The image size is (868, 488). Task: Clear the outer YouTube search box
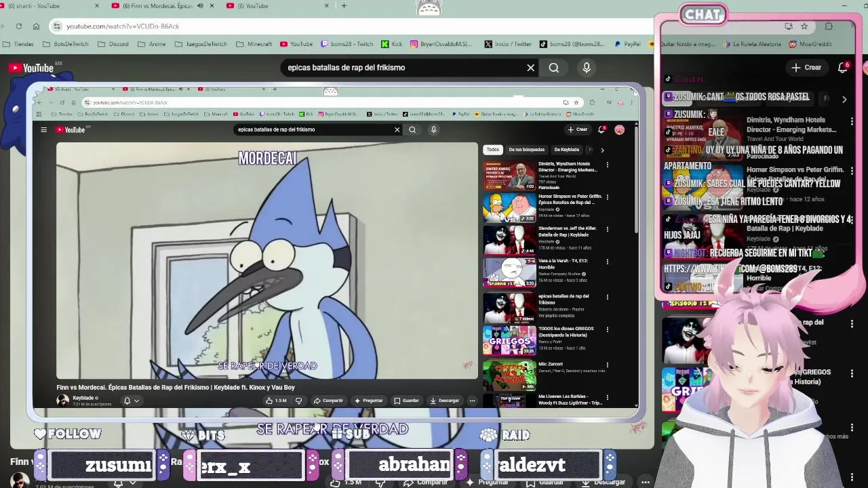click(x=531, y=68)
